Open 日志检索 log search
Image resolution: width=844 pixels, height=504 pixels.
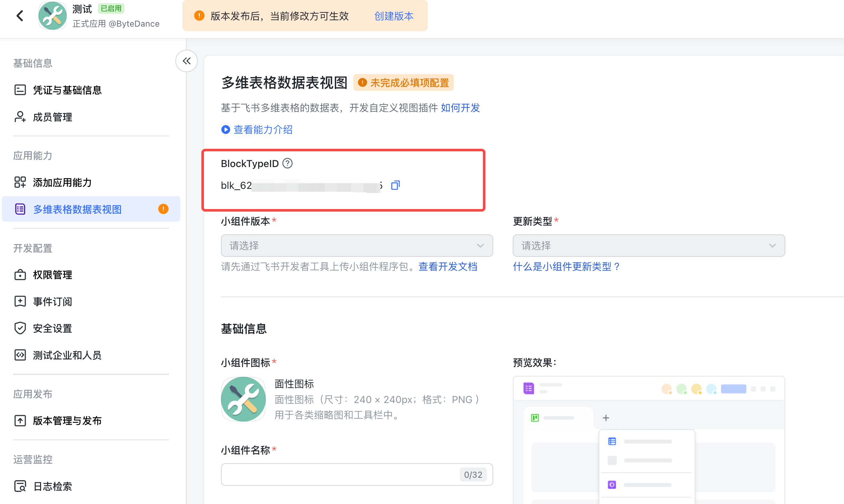[x=52, y=486]
